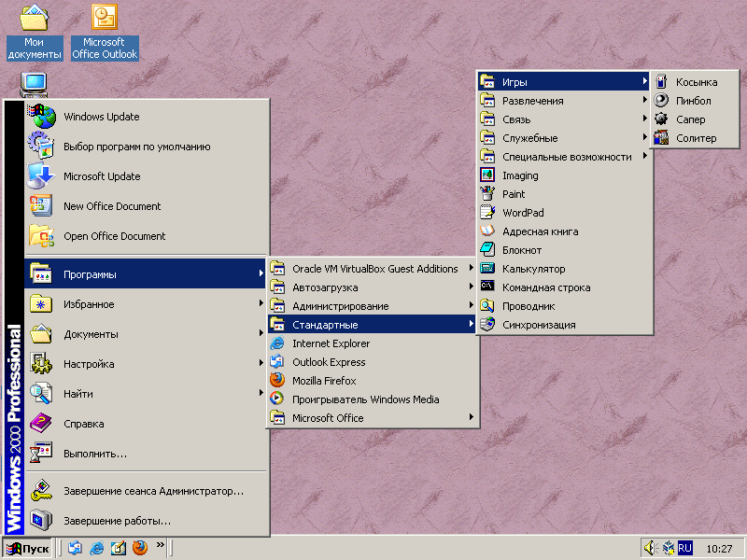Open Выбор программ по умолчанию

coord(147,147)
